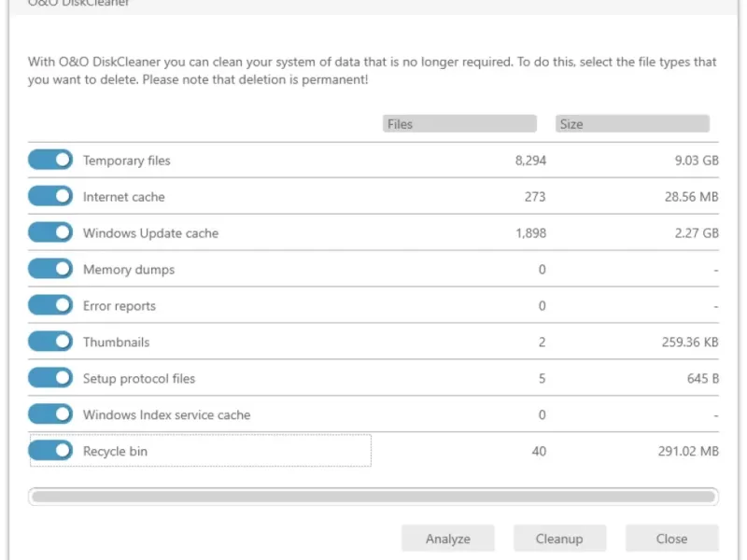This screenshot has height=560, width=747.
Task: Click the 9.03 GB size value
Action: (x=697, y=161)
